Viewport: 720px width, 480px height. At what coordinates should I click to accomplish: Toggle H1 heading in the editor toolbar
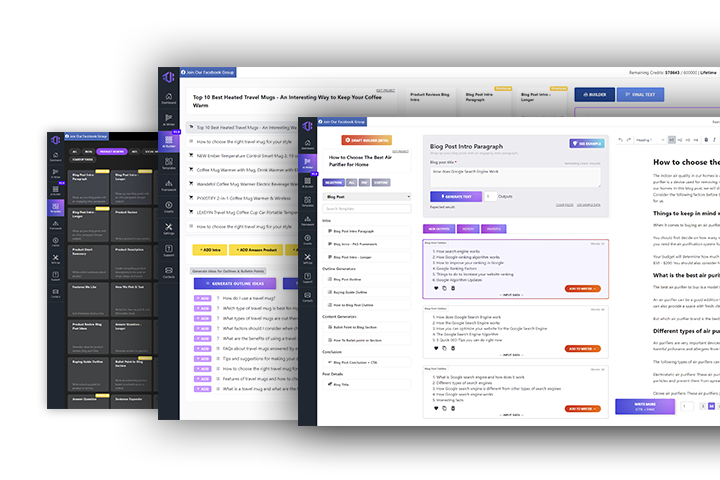(672, 140)
